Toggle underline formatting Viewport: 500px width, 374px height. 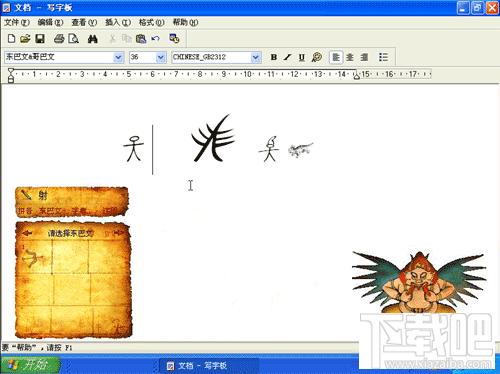point(302,57)
